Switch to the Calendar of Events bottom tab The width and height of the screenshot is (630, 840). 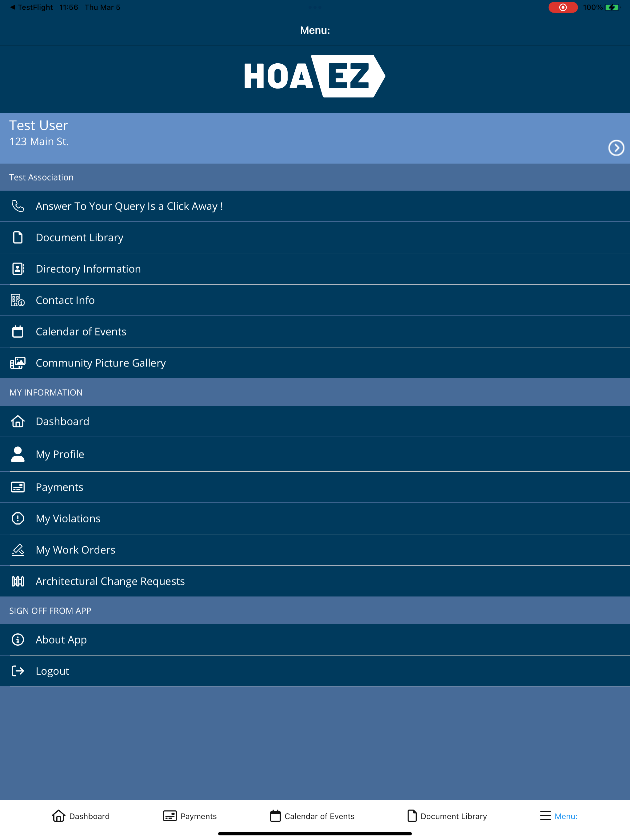point(312,816)
